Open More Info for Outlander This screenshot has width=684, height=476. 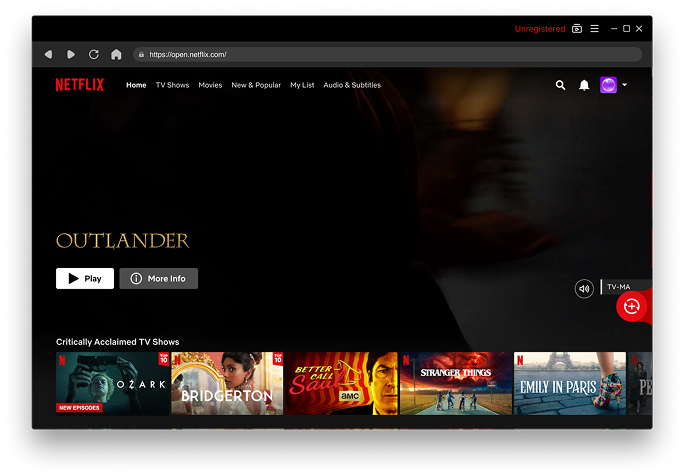click(159, 278)
